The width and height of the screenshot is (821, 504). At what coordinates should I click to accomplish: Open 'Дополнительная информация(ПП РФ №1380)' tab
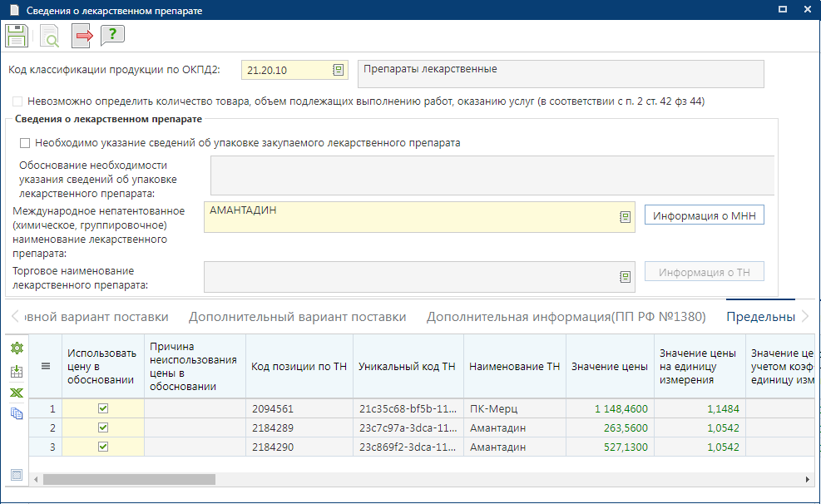click(566, 317)
